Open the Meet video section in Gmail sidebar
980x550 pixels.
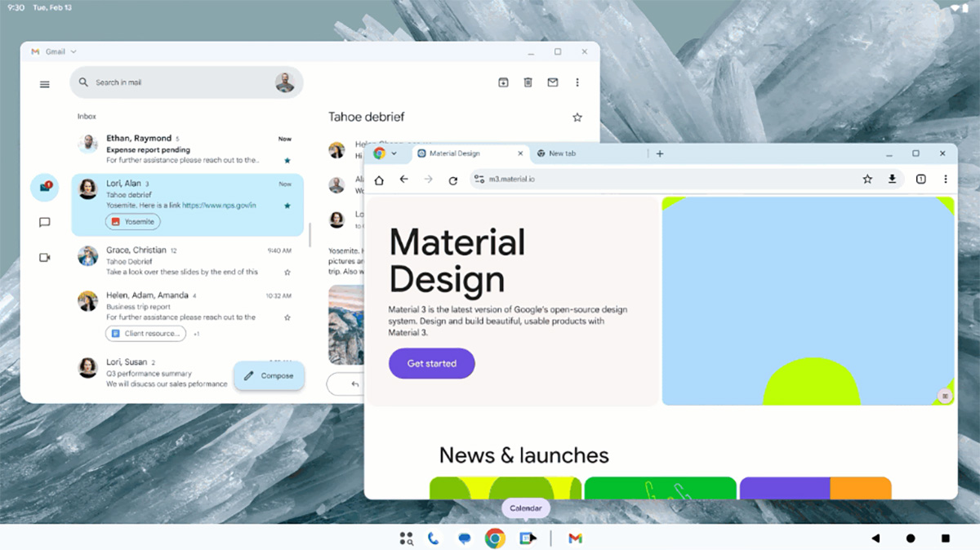pyautogui.click(x=45, y=257)
